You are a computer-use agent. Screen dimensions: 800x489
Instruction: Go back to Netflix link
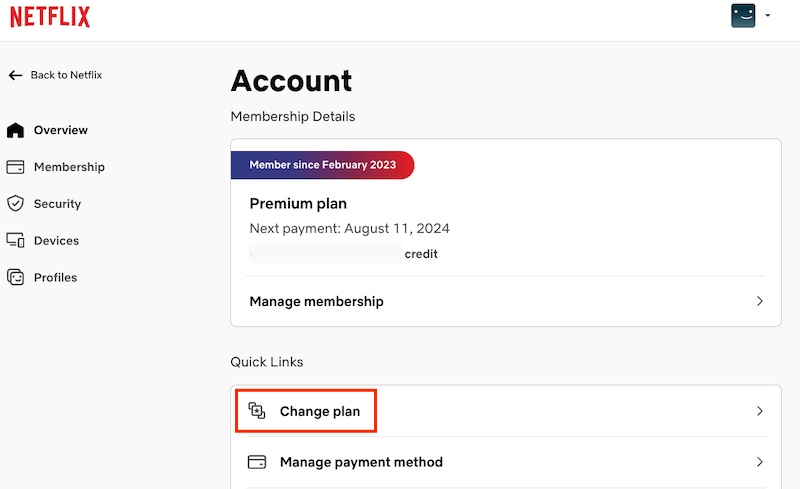point(66,75)
